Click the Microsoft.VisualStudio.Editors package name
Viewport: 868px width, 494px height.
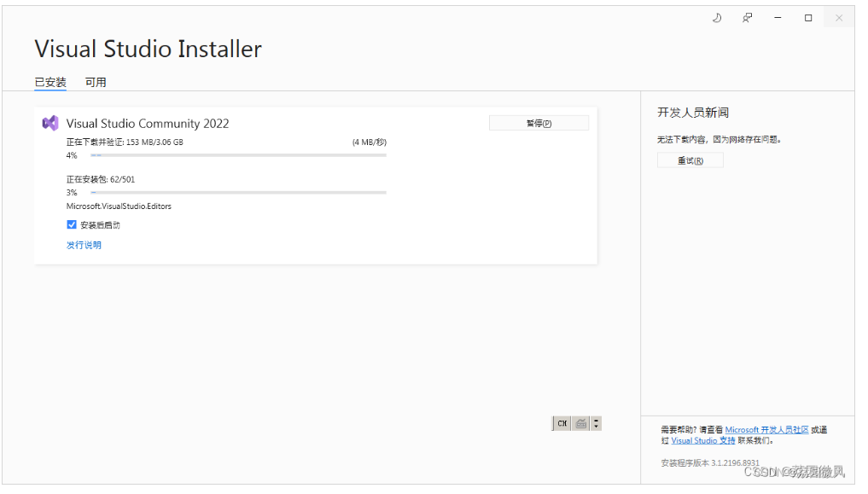tap(119, 206)
